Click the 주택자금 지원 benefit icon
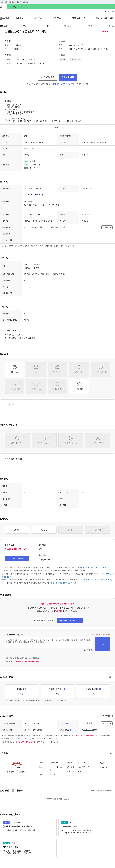The height and width of the screenshot is (868, 115). [14, 386]
